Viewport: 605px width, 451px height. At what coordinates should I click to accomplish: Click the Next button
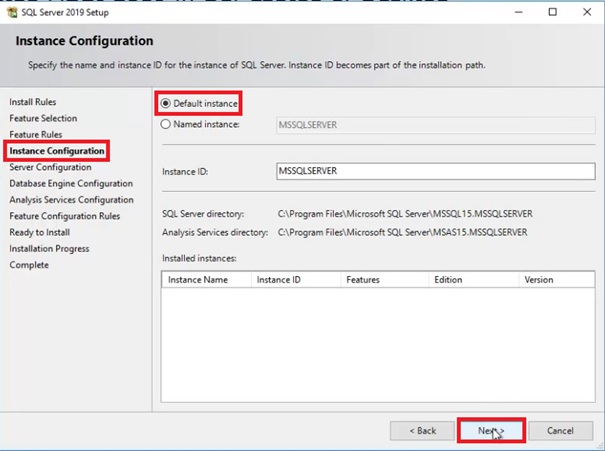(x=491, y=431)
